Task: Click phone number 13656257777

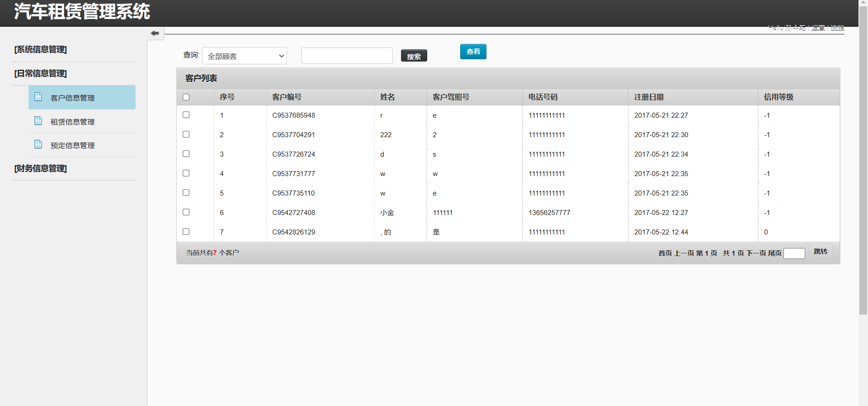Action: 549,213
